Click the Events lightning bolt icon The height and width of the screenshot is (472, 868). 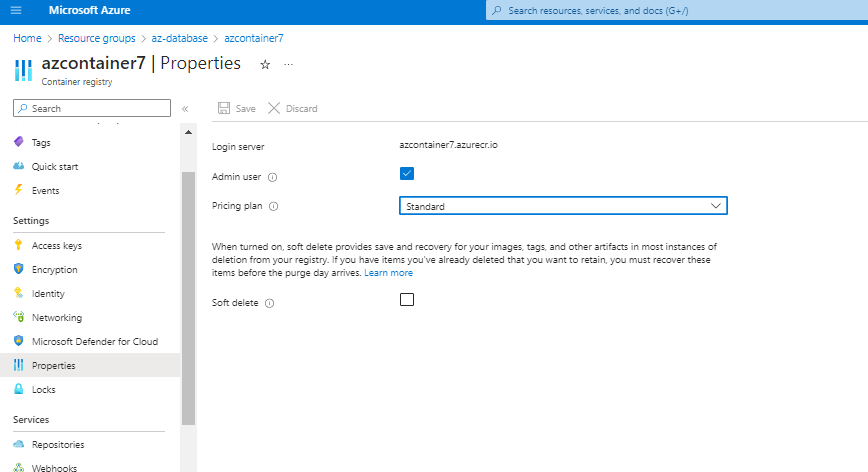[19, 190]
